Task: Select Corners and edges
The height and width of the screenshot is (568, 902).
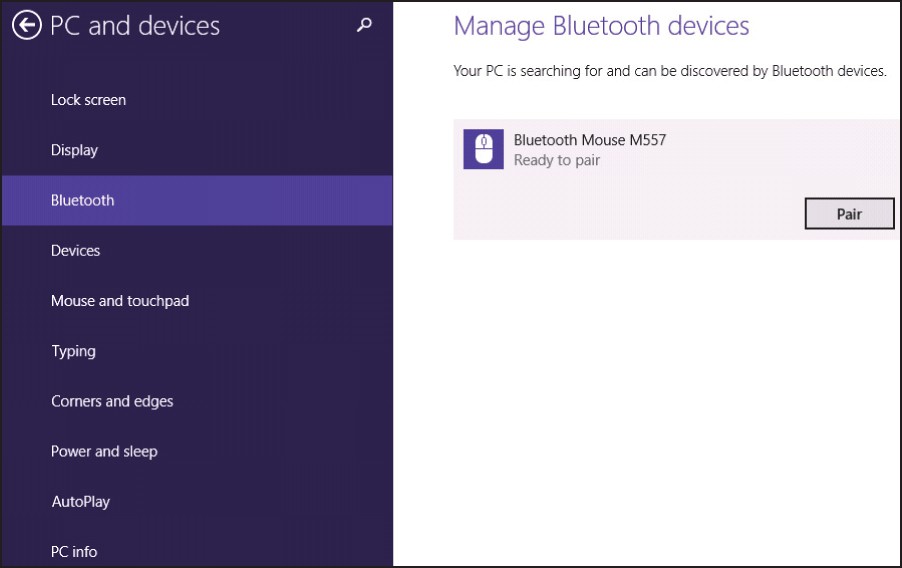Action: click(112, 401)
